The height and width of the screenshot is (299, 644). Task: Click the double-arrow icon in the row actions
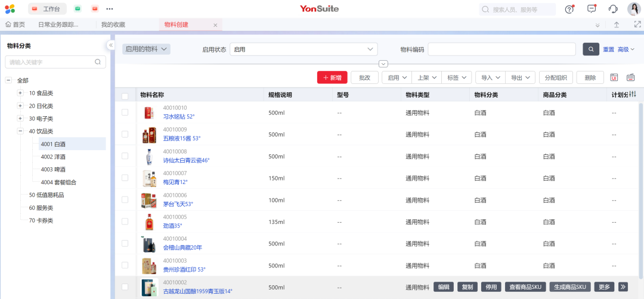623,286
